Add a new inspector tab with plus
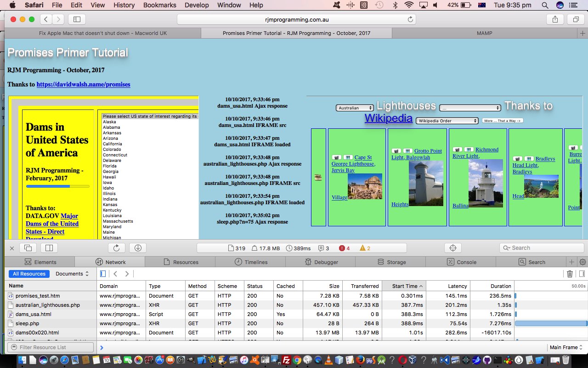This screenshot has height=368, width=588. click(571, 262)
